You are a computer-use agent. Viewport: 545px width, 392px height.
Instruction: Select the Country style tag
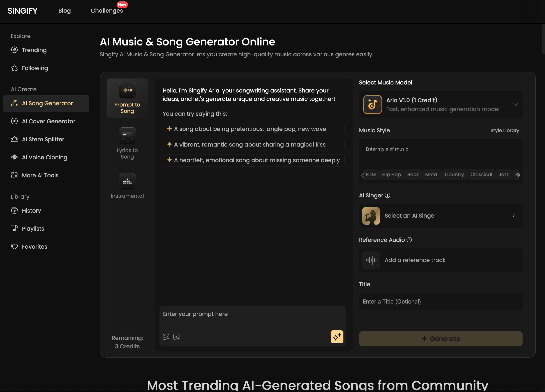(454, 175)
